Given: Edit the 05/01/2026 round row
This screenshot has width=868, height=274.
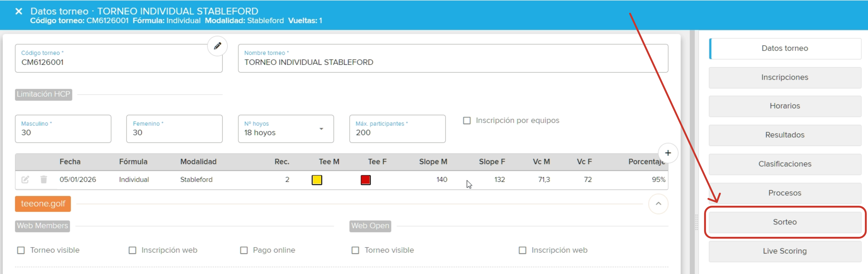Looking at the screenshot, I should 25,179.
